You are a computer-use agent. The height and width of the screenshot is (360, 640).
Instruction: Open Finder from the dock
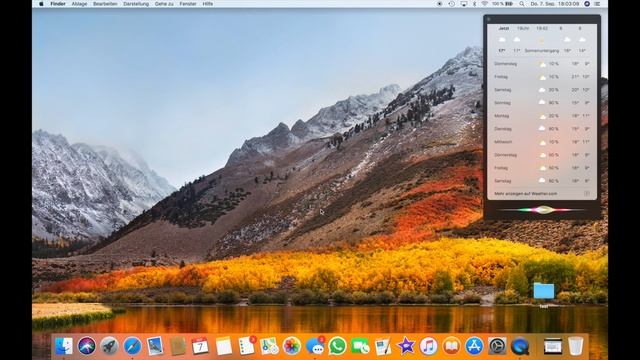[x=64, y=346]
